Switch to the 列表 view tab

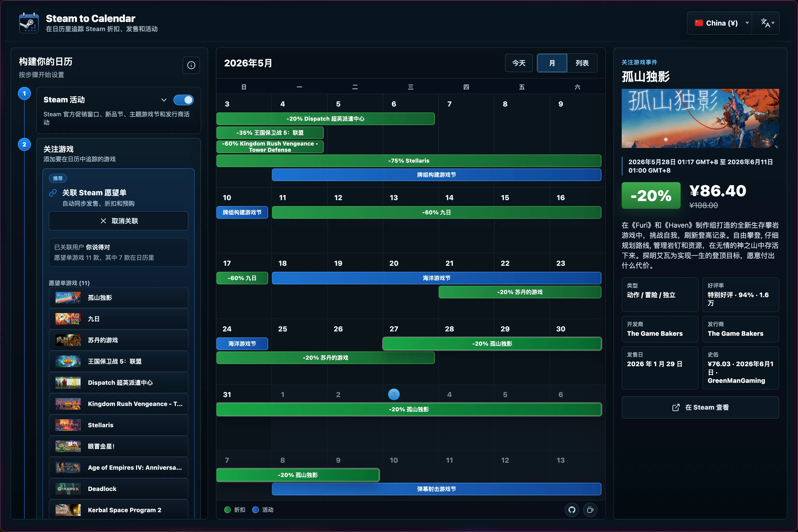pos(582,63)
